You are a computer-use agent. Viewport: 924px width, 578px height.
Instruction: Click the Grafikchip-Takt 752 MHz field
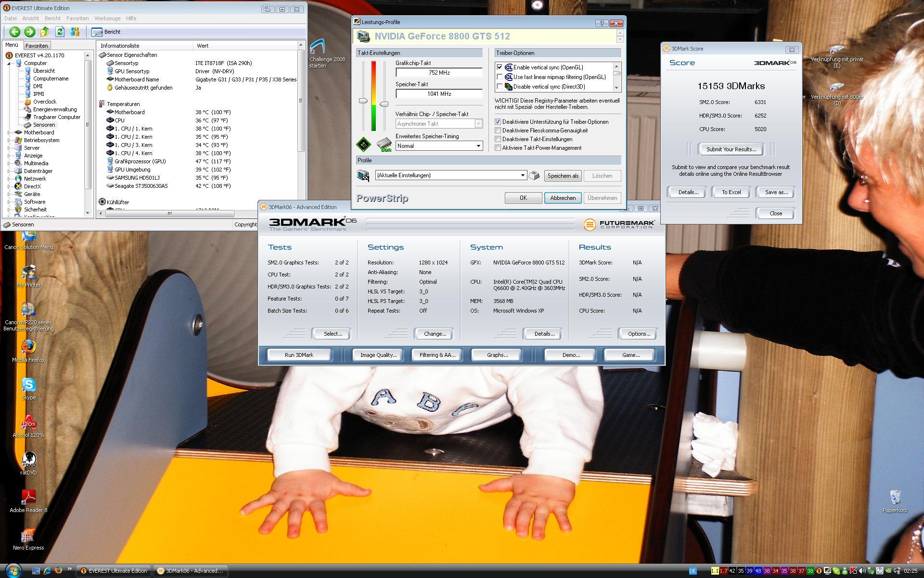tap(439, 73)
